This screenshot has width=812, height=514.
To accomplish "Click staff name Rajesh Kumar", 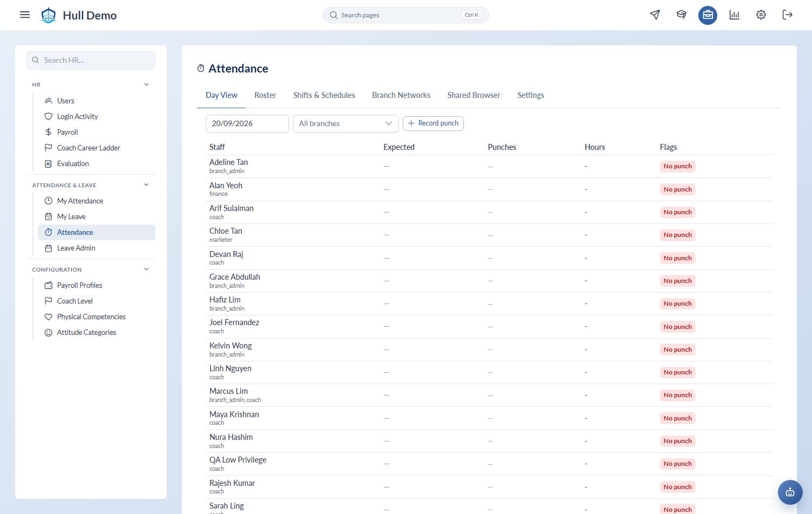I will pyautogui.click(x=232, y=483).
